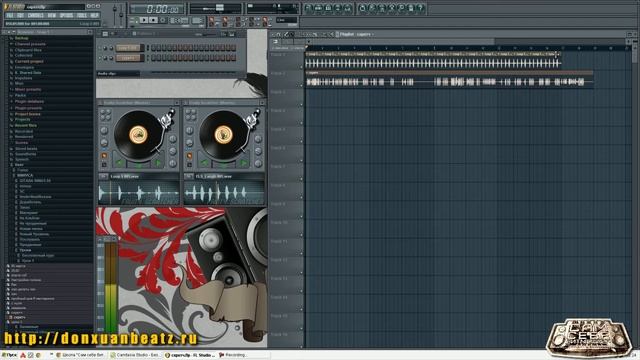Open the HELP menu

coord(95,16)
